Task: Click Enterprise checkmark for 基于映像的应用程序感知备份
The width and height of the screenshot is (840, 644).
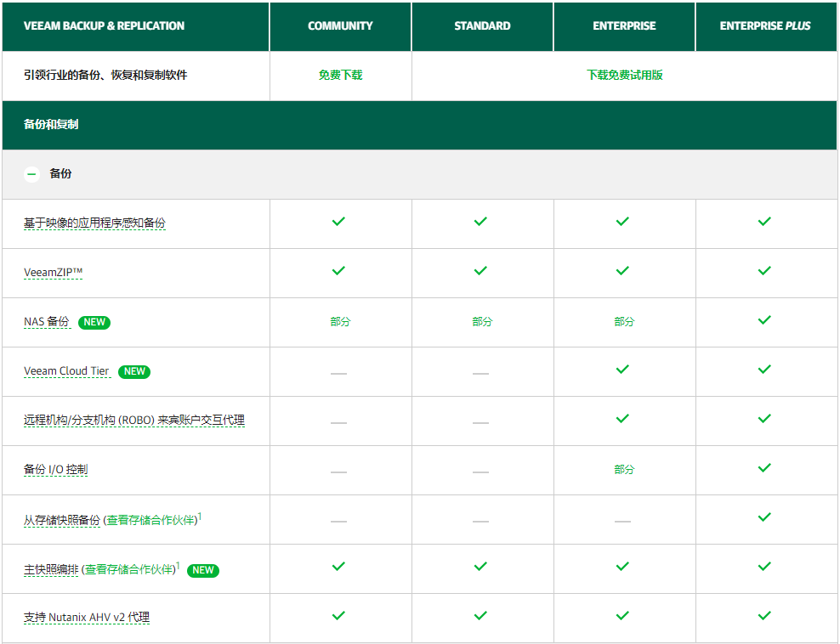Action: tap(622, 221)
